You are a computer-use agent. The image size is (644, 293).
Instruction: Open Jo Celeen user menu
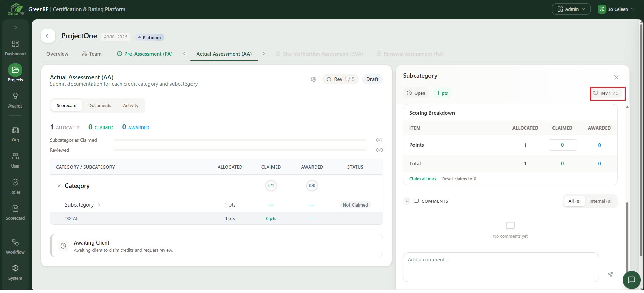coord(616,9)
